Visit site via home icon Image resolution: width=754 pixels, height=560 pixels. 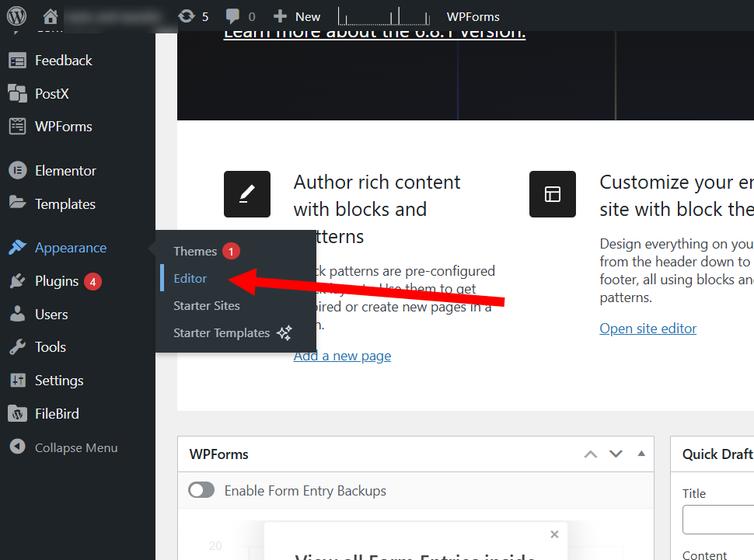[x=50, y=17]
